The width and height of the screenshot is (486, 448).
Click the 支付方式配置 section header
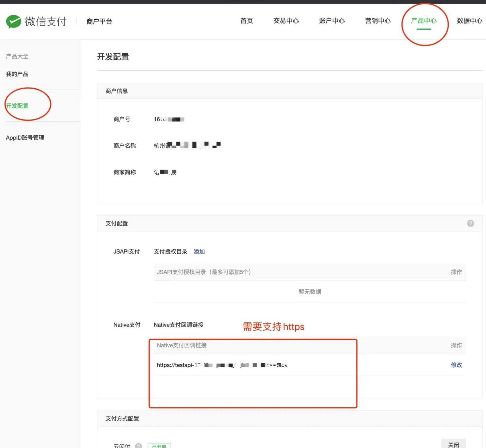pyautogui.click(x=122, y=418)
